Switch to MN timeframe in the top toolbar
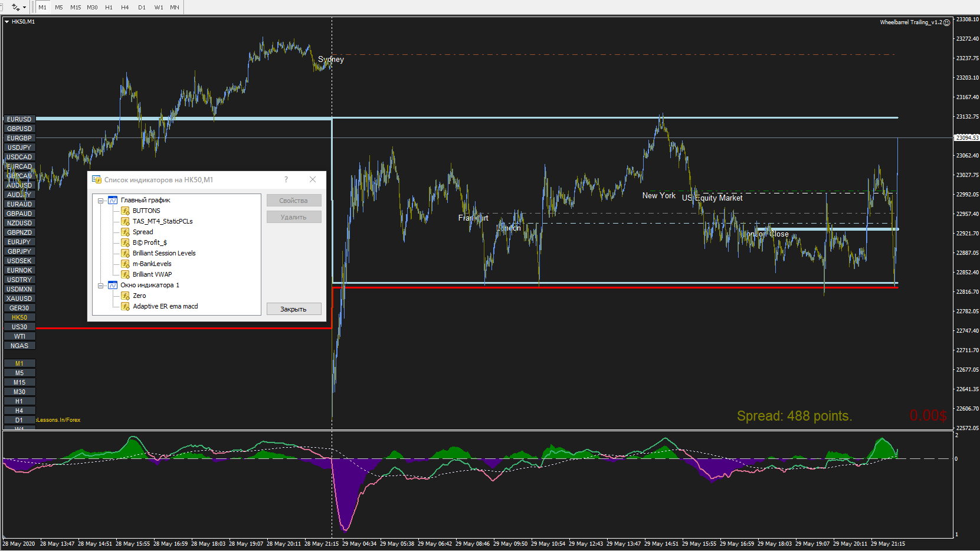Image resolution: width=980 pixels, height=551 pixels. click(175, 8)
